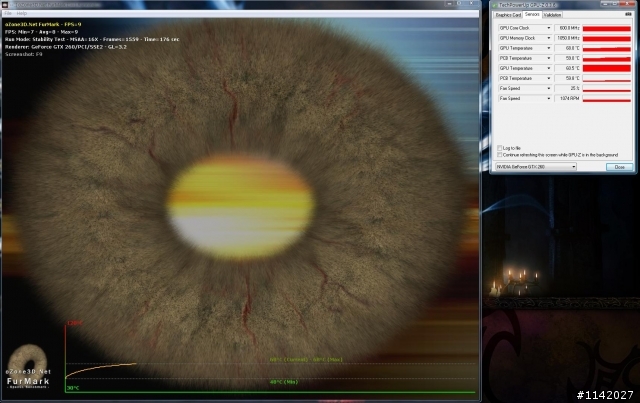Click the 600.0 MHz core clock value field
This screenshot has height=403, width=640.
point(567,28)
